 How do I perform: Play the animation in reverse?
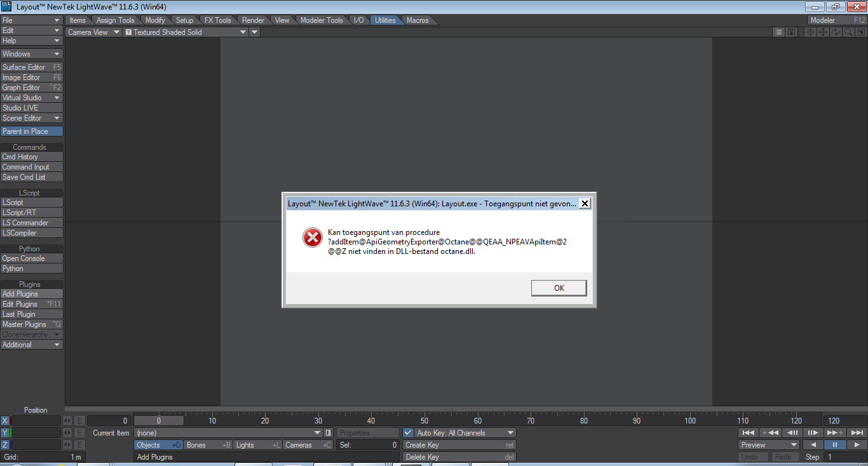813,445
